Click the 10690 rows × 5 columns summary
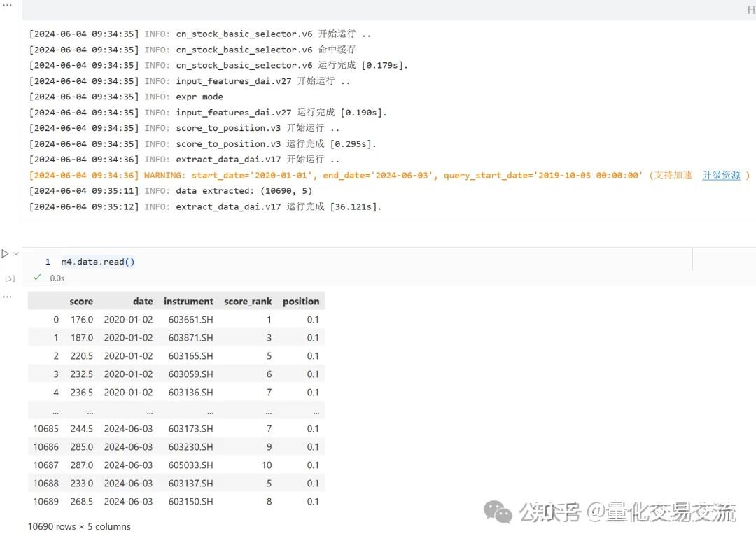The image size is (756, 543). [x=79, y=526]
